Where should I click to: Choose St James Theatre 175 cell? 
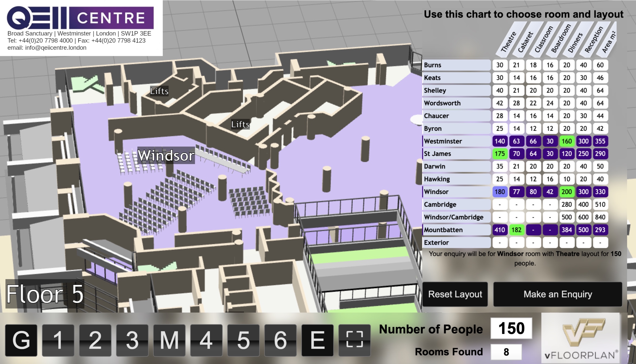click(x=499, y=153)
